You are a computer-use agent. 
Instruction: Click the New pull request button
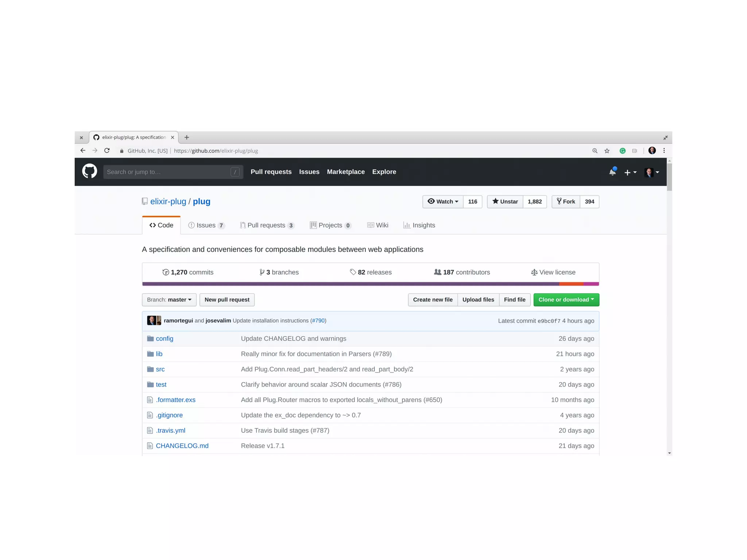point(227,300)
